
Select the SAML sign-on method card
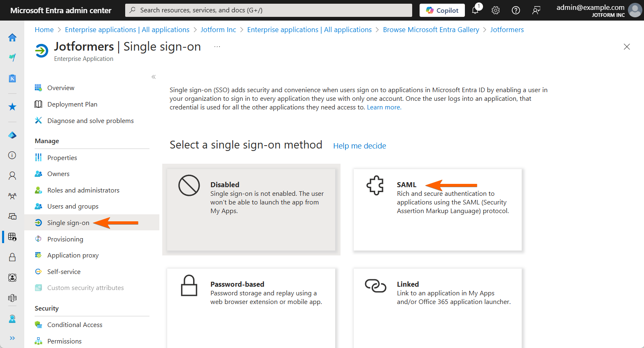coord(437,209)
